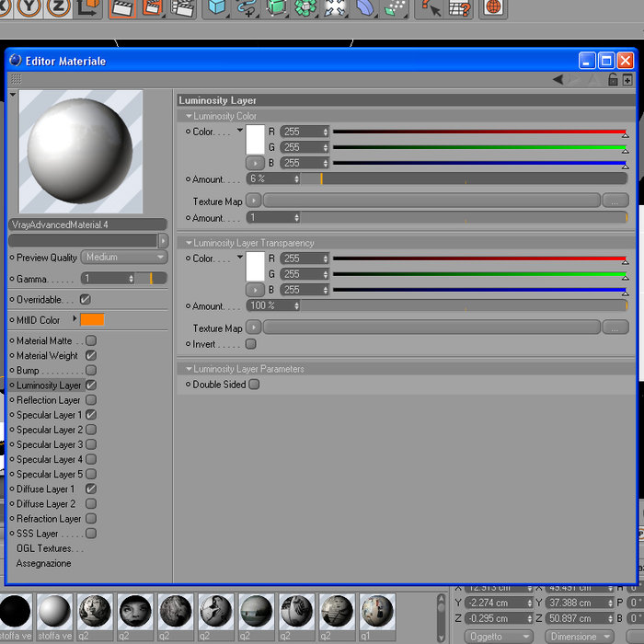The image size is (644, 644).
Task: Click the bend deformer icon in the toolbar
Action: 364,7
